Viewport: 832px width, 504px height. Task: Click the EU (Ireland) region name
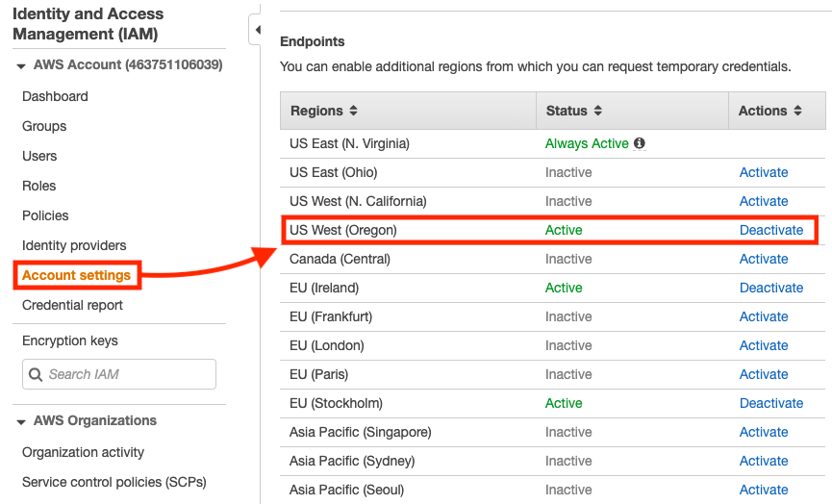324,288
